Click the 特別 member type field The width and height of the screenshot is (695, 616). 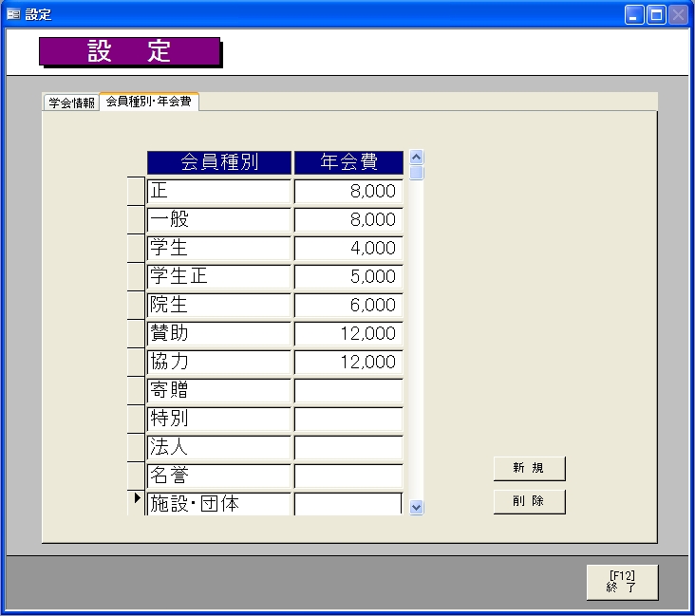click(x=219, y=419)
